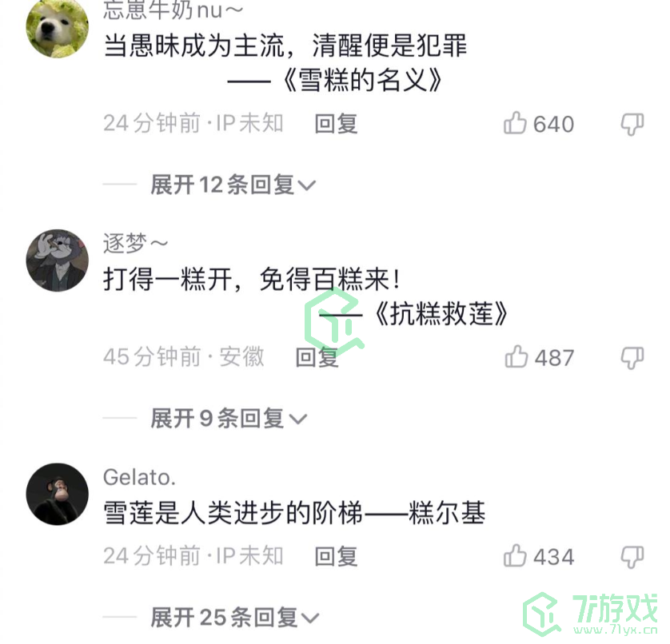The width and height of the screenshot is (670, 644).
Task: Reply to Gelato.'s comment
Action: pyautogui.click(x=336, y=556)
